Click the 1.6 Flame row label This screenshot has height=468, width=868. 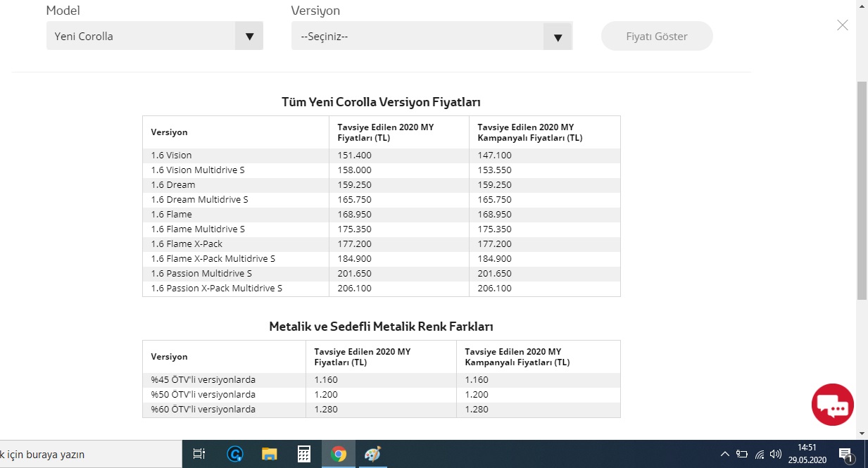point(171,215)
